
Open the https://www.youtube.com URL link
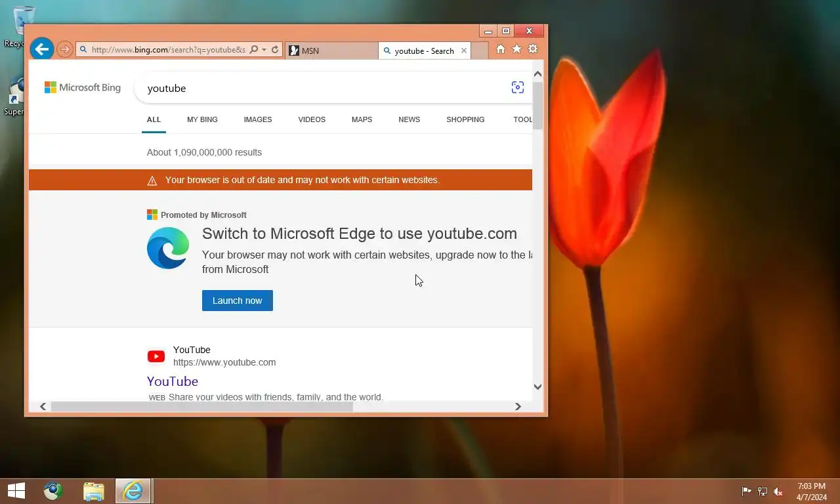click(x=224, y=362)
